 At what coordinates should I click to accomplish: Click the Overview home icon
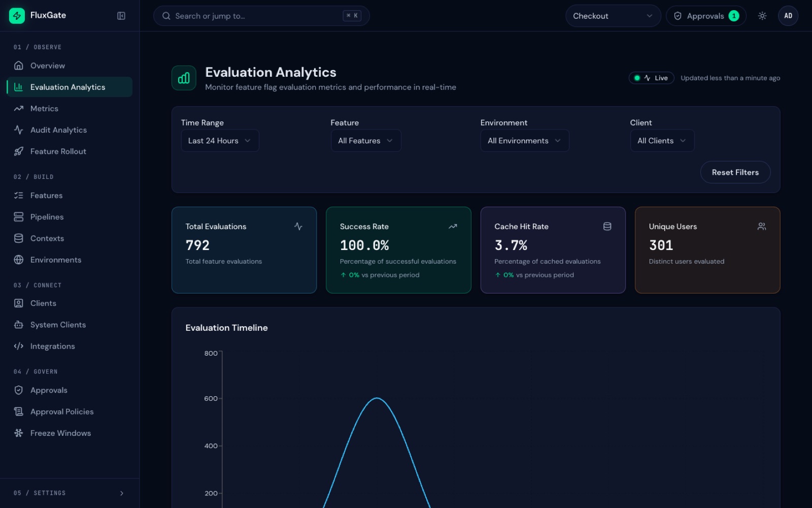[x=19, y=66]
